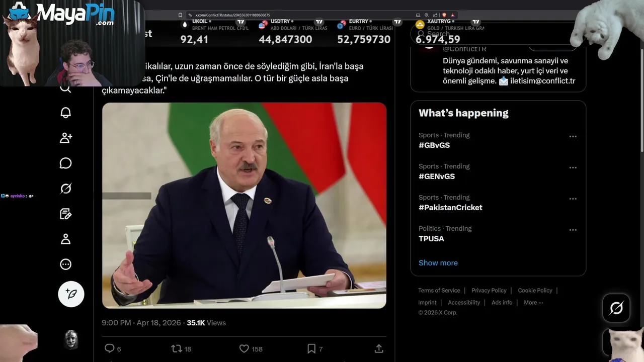The width and height of the screenshot is (644, 362).
Task: Open the Follow people sidebar icon
Action: point(66,138)
